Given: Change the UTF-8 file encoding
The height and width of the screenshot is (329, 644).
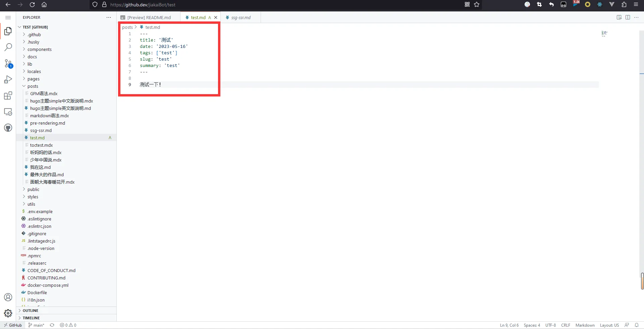Looking at the screenshot, I should pos(550,325).
